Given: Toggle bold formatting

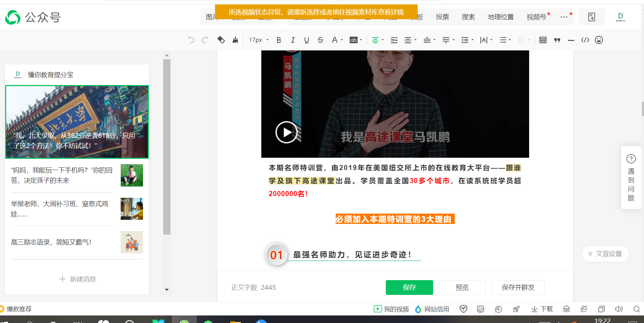Looking at the screenshot, I should pyautogui.click(x=279, y=40).
